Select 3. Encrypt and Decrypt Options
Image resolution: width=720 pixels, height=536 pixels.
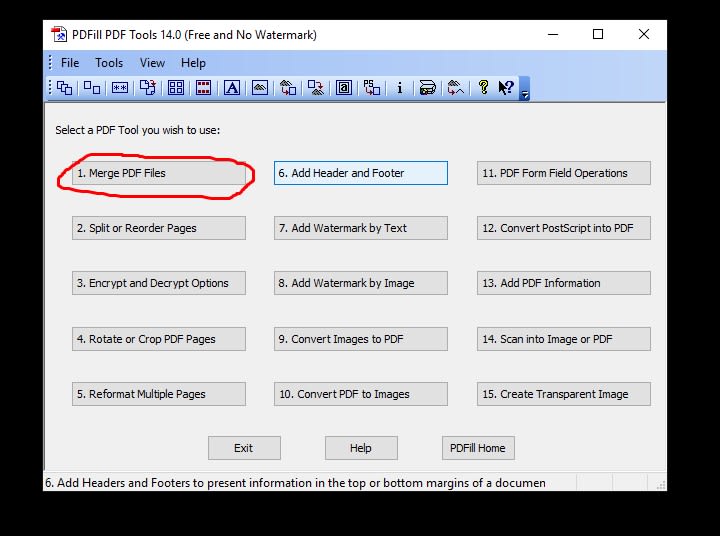point(159,283)
